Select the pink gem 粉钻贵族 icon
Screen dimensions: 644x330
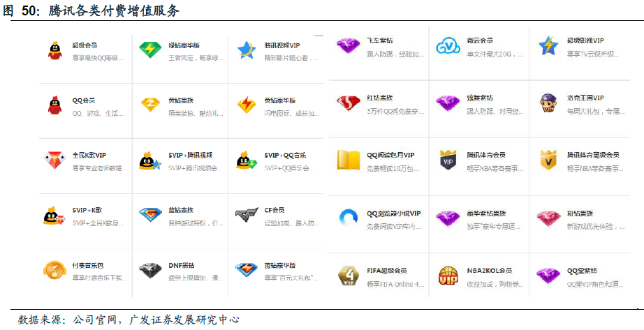point(548,218)
